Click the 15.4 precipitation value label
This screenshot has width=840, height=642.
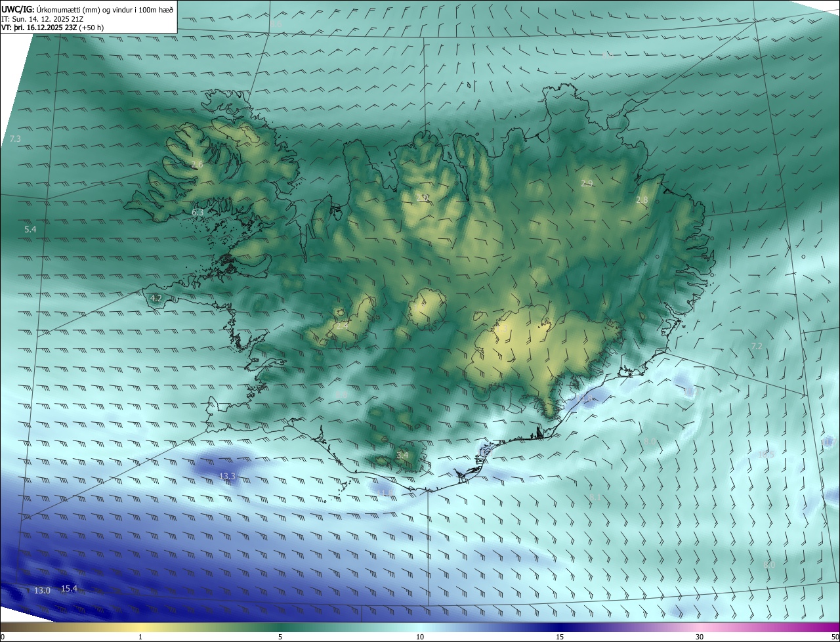(69, 589)
